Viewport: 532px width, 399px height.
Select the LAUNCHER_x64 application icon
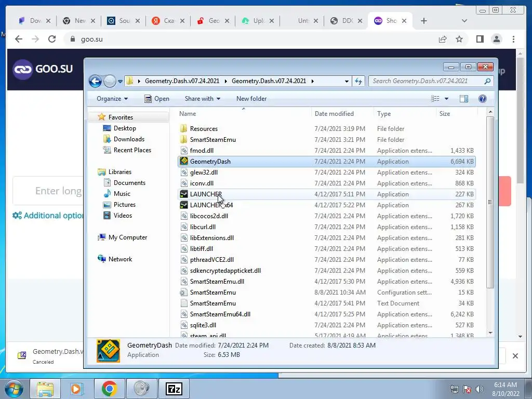pyautogui.click(x=183, y=205)
